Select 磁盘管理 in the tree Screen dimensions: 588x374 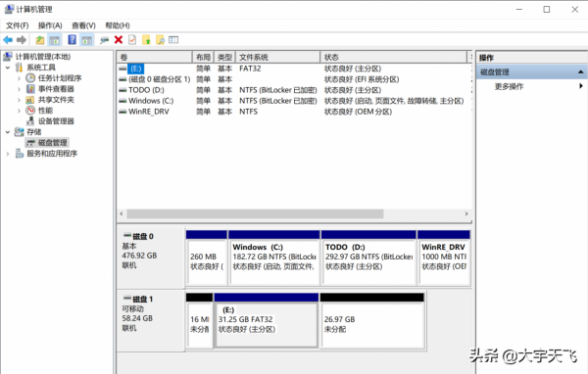(53, 143)
